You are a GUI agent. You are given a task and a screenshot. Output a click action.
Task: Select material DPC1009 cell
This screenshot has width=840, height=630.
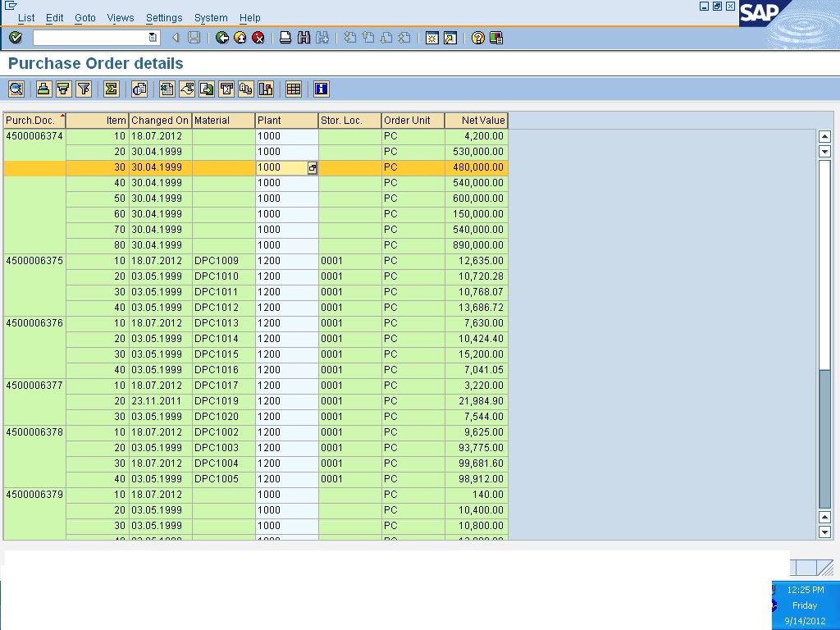223,261
